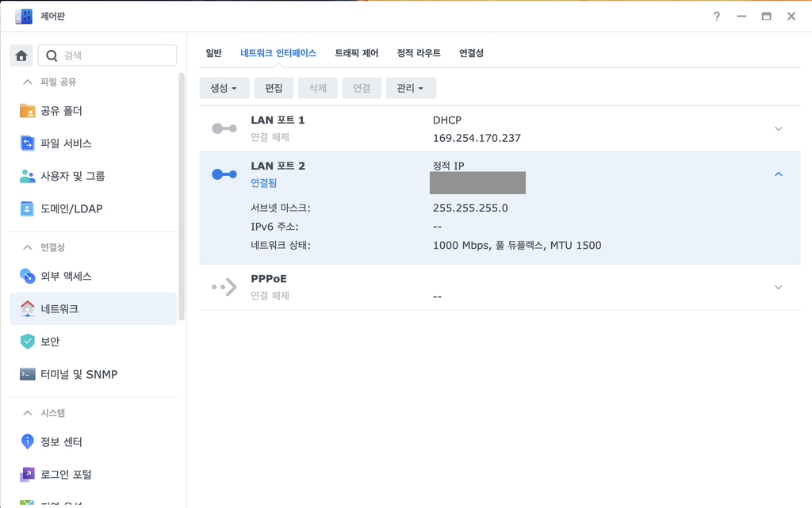Viewport: 812px width, 508px height.
Task: Click the 삭제 button
Action: (x=317, y=88)
